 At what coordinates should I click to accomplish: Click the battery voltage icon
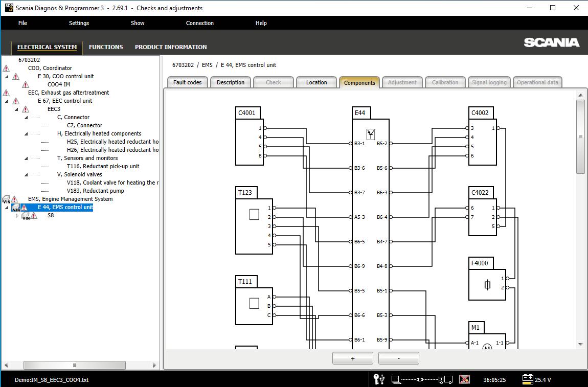pyautogui.click(x=527, y=379)
